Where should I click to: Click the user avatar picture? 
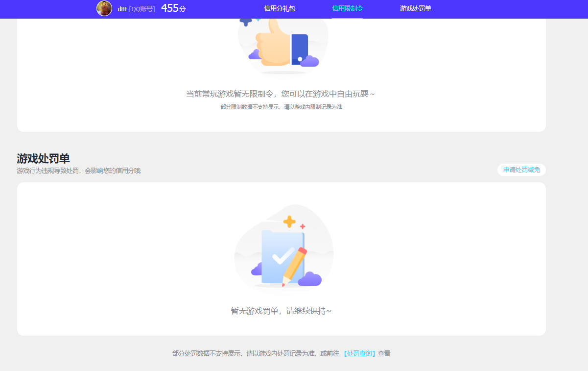[x=104, y=8]
